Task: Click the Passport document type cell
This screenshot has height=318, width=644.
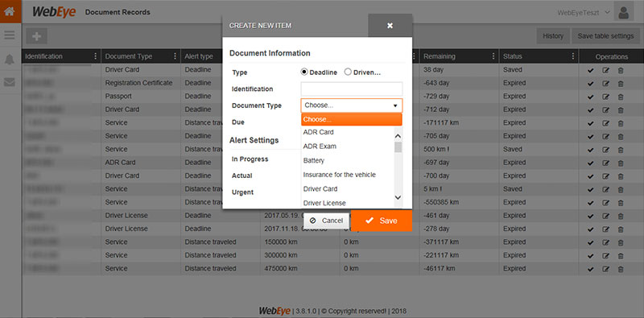Action: point(118,96)
